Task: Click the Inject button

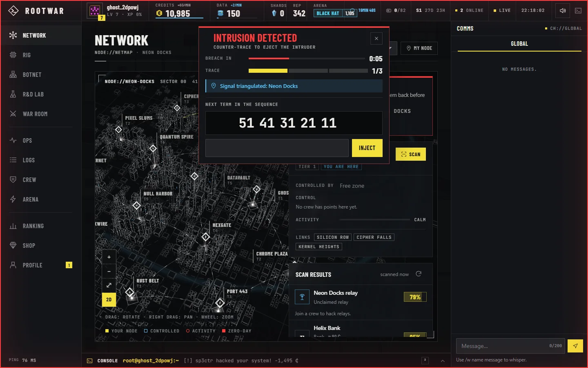Action: (x=367, y=148)
